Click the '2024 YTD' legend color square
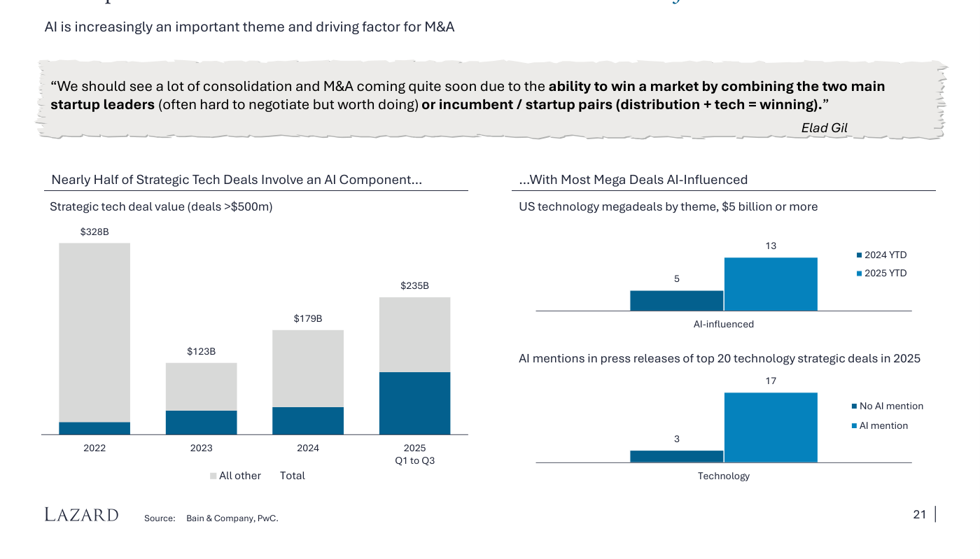Screen dimensions: 980x559 [x=860, y=255]
